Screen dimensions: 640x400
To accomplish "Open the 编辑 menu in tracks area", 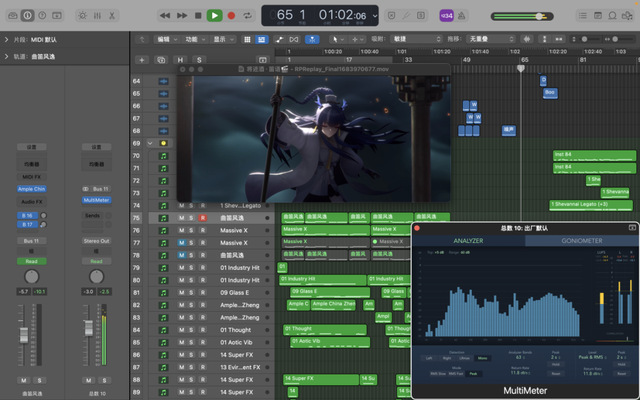I will (x=167, y=39).
